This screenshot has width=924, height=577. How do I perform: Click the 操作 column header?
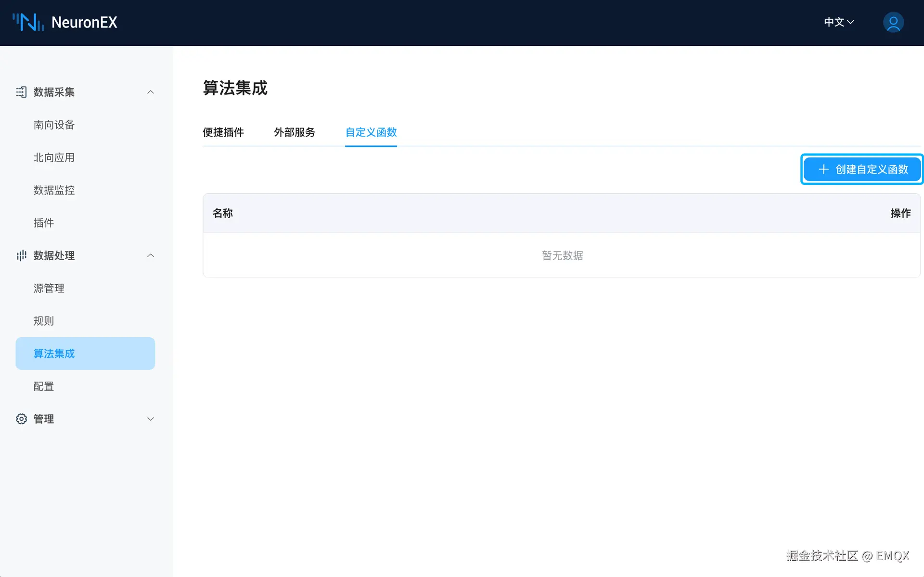900,213
